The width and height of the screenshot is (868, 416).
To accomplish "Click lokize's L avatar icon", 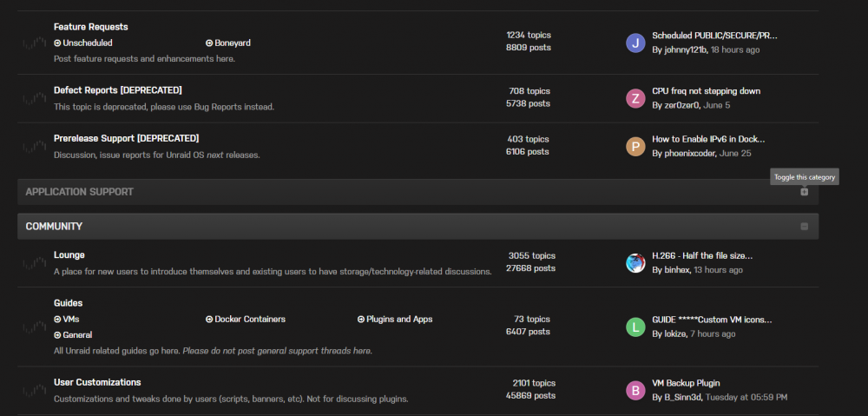I will tap(635, 327).
